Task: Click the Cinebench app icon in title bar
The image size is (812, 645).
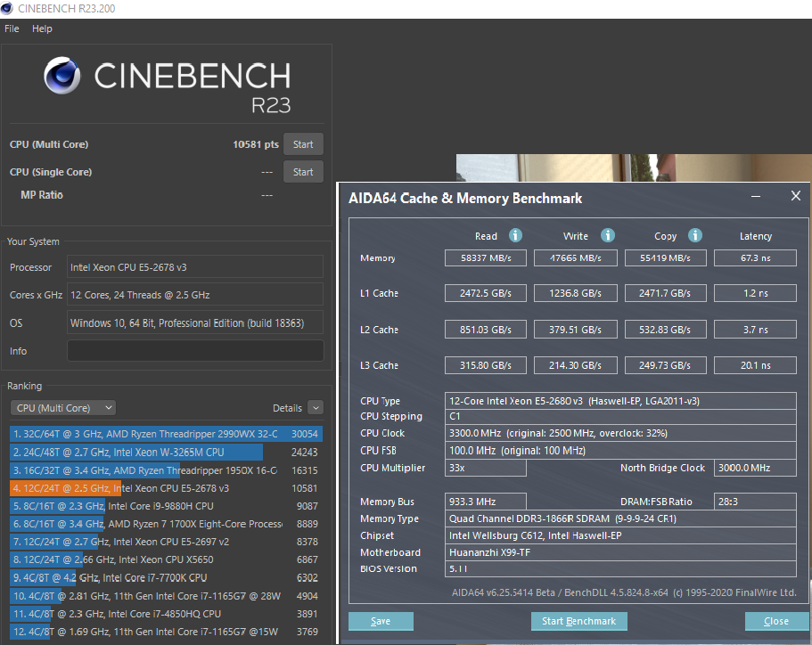Action: pos(7,8)
